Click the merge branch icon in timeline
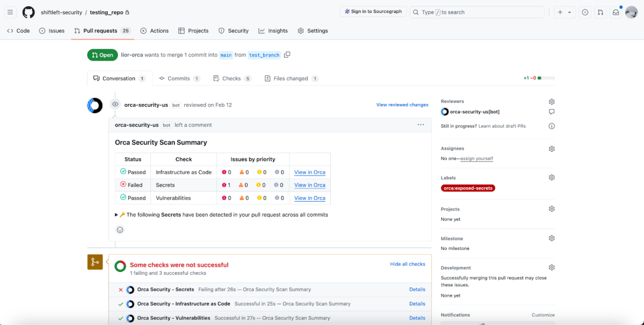 click(95, 262)
